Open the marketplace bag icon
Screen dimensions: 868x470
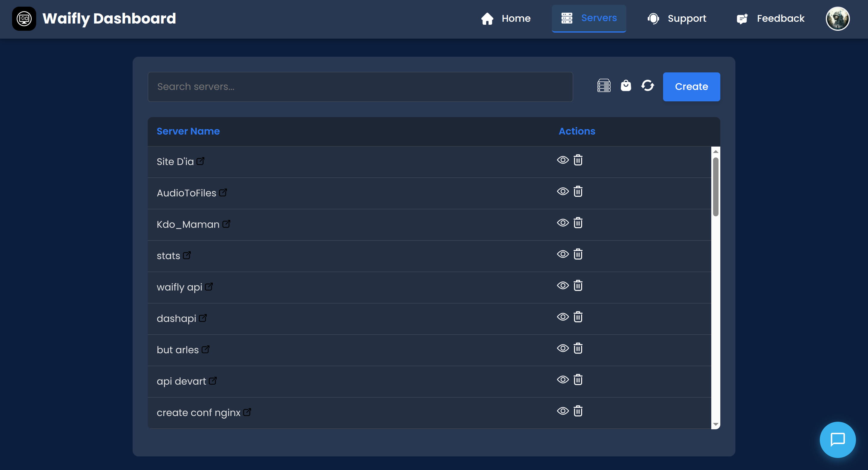pyautogui.click(x=626, y=86)
